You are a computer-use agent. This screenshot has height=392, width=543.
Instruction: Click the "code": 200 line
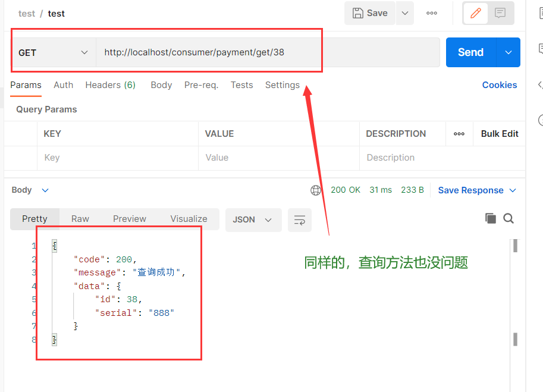tap(105, 259)
